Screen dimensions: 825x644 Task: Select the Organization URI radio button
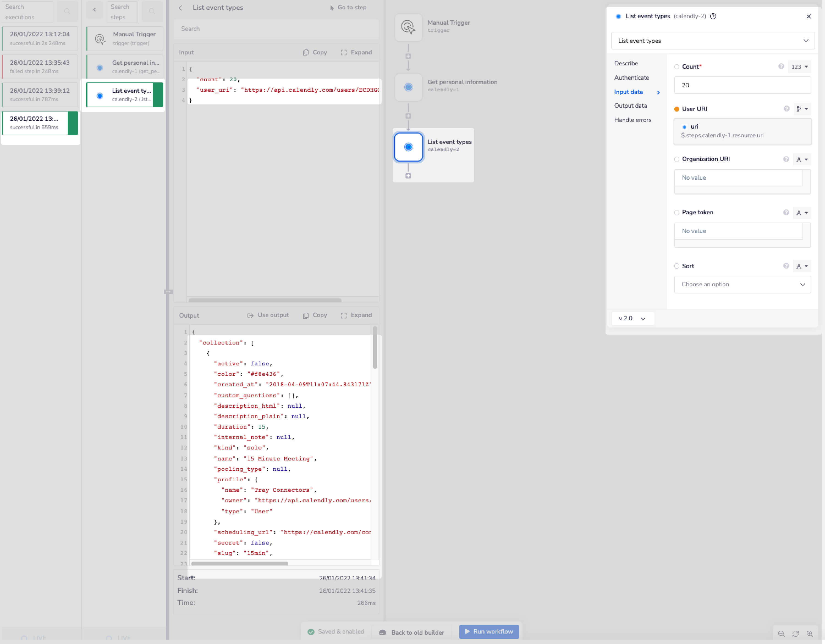click(676, 159)
